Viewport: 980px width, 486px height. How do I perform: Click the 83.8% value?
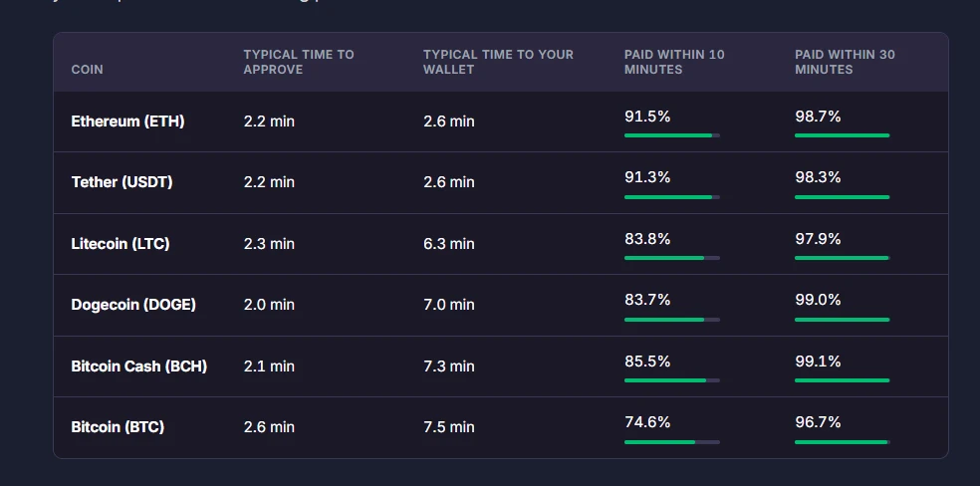pos(647,239)
